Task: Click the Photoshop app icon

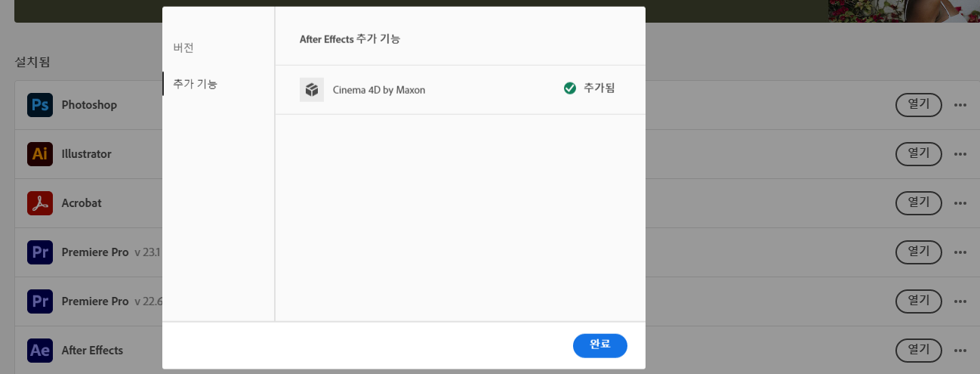Action: tap(40, 105)
